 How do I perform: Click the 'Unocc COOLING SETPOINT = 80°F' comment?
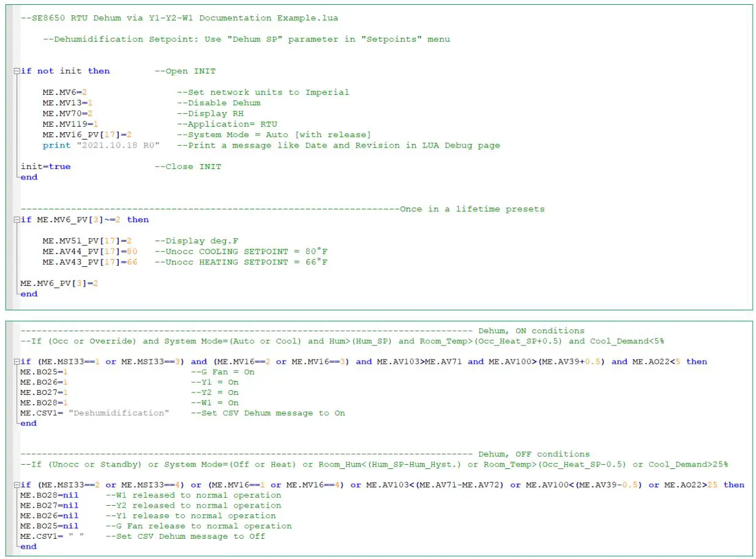pyautogui.click(x=241, y=252)
